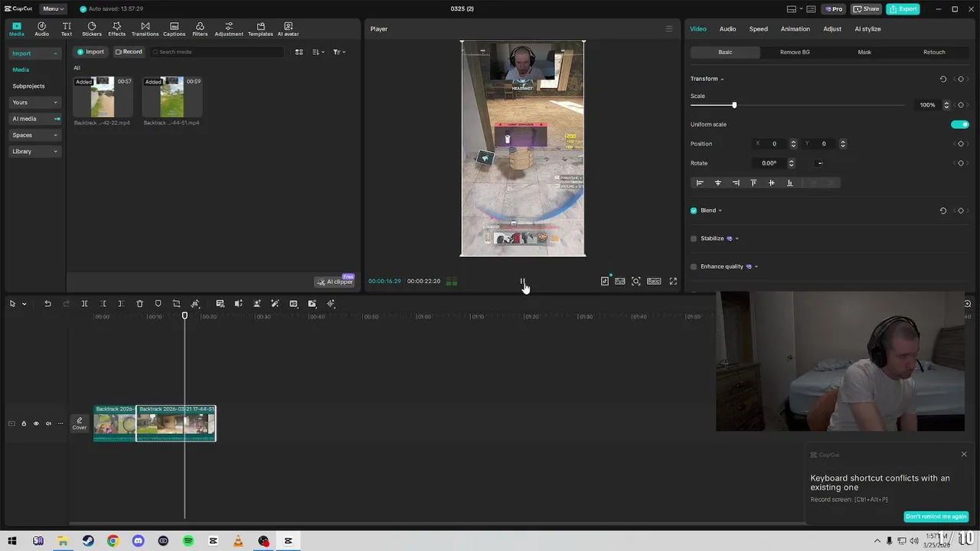Open the Transitions panel
The width and height of the screenshot is (980, 551).
coord(145,29)
